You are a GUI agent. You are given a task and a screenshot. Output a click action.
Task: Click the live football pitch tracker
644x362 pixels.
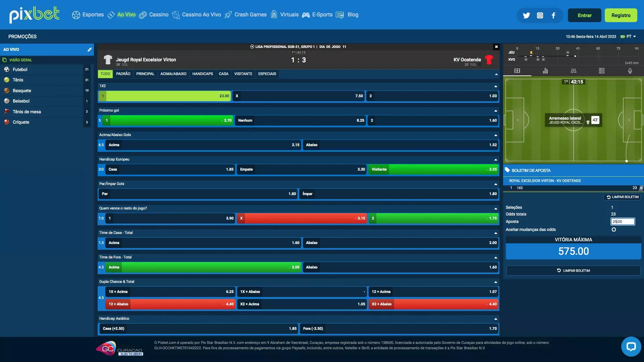click(573, 120)
